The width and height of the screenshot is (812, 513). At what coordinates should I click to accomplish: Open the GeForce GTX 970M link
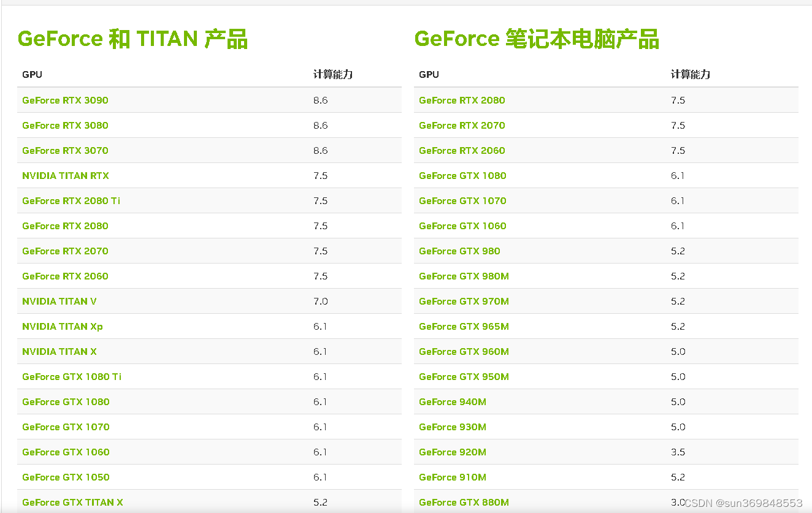tap(464, 301)
